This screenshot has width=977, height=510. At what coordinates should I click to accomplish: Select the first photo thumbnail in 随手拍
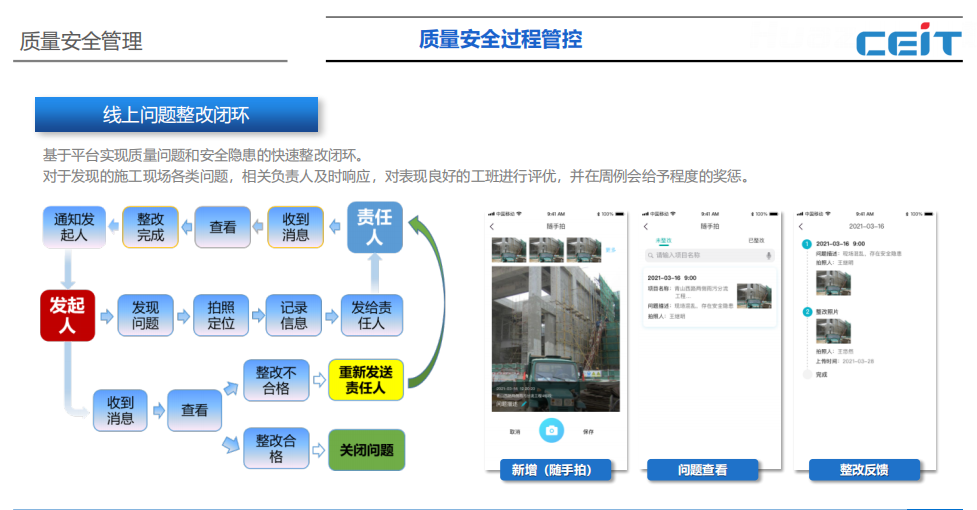[x=508, y=250]
